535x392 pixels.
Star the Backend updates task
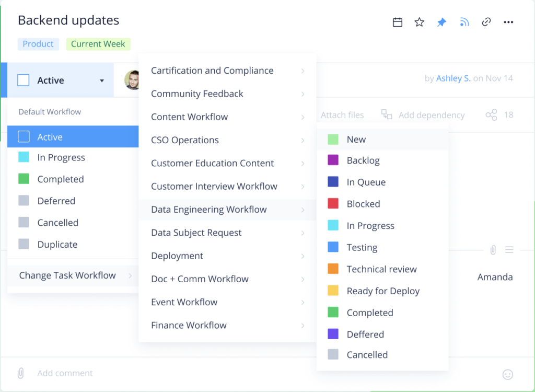click(419, 22)
